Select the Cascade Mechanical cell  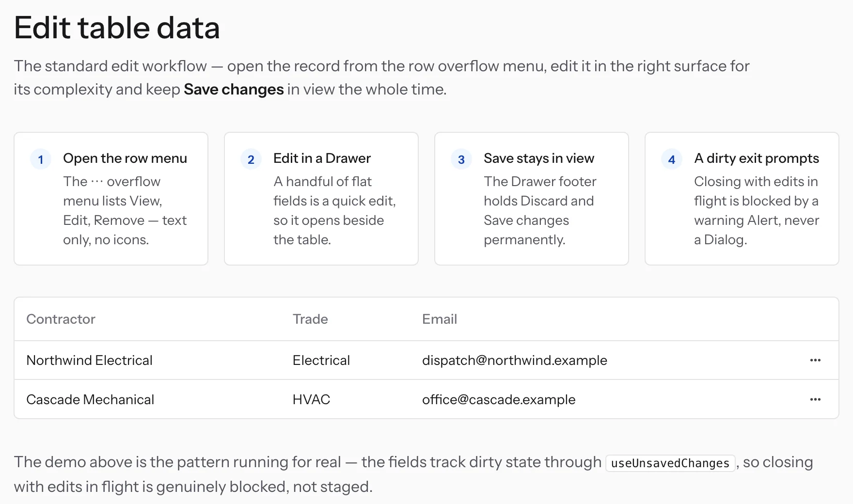click(x=90, y=399)
